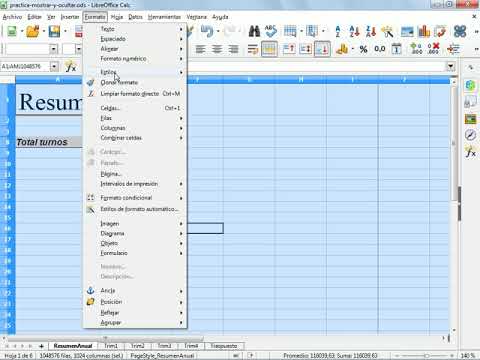Add a new sheet with the plus button
The width and height of the screenshot is (480, 360).
point(41,346)
